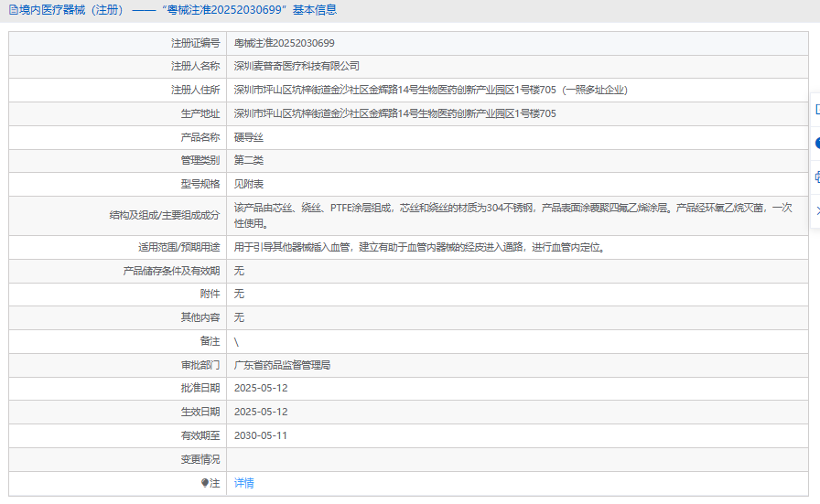Click the 注册证编号 row label
The height and width of the screenshot is (504, 820).
[x=196, y=43]
